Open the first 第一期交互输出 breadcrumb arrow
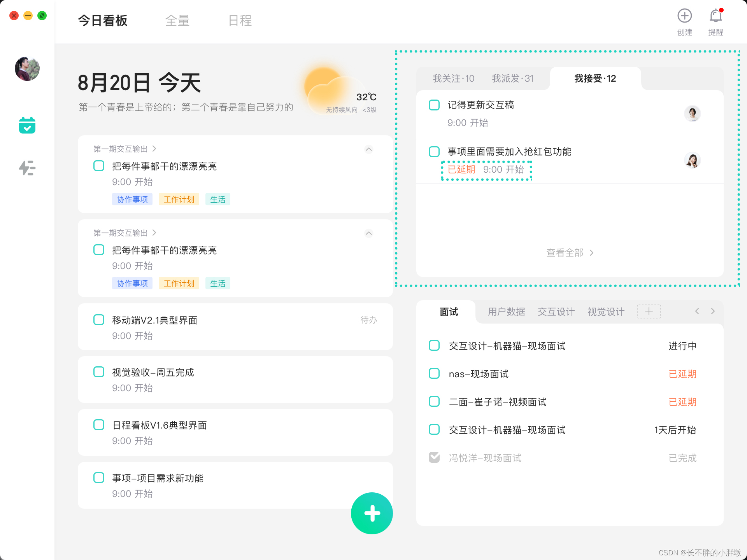This screenshot has height=560, width=747. point(154,149)
